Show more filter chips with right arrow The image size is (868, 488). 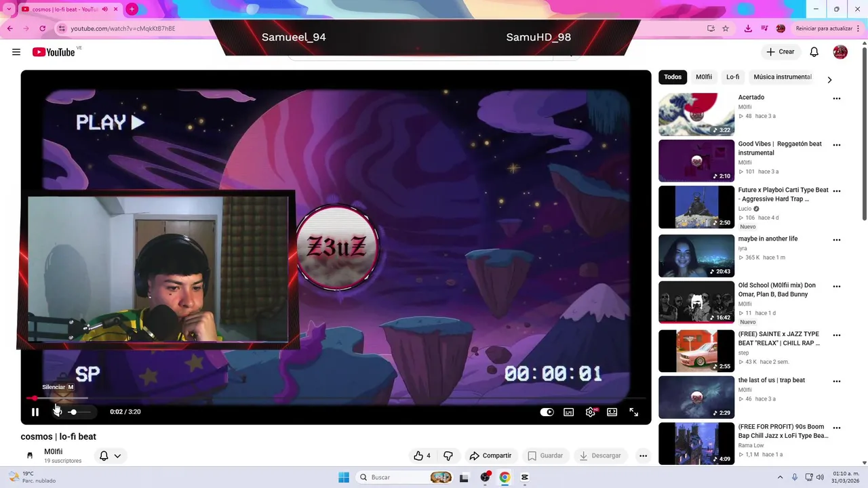829,79
